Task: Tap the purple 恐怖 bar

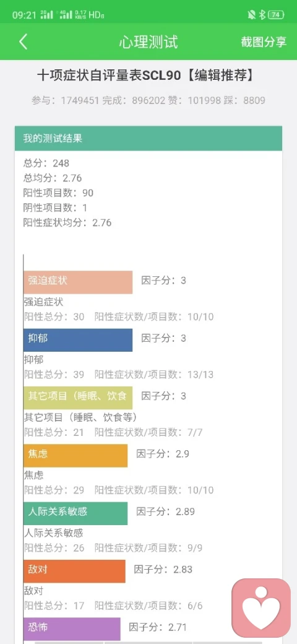Action: (72, 629)
